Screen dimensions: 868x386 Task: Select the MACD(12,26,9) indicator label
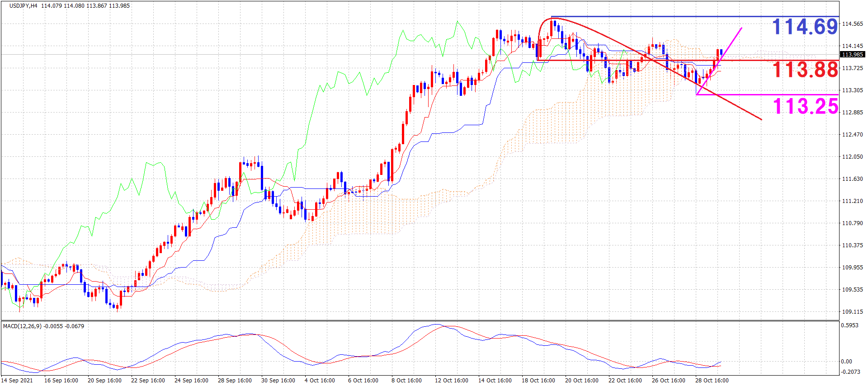coord(23,326)
